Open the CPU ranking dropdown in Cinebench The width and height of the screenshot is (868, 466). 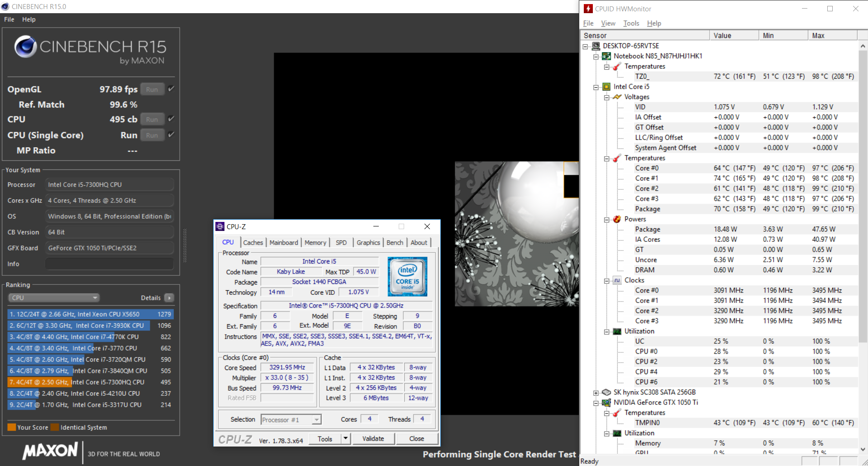point(54,298)
